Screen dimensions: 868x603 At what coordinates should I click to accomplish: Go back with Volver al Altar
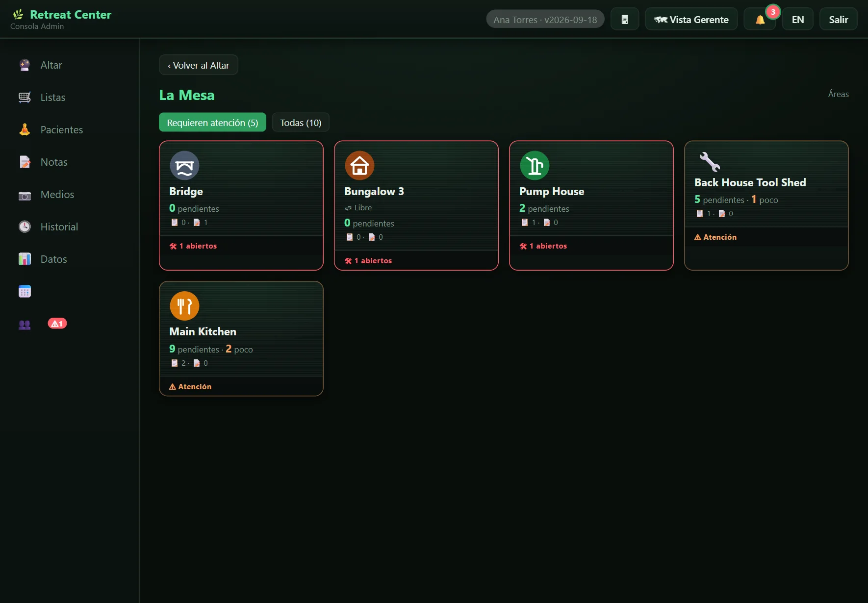point(199,65)
